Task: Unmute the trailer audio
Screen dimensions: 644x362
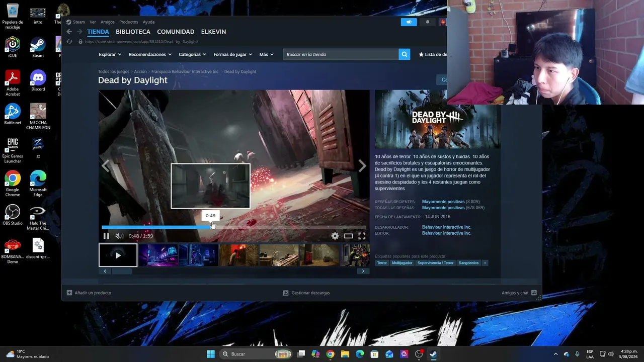Action: pyautogui.click(x=119, y=236)
